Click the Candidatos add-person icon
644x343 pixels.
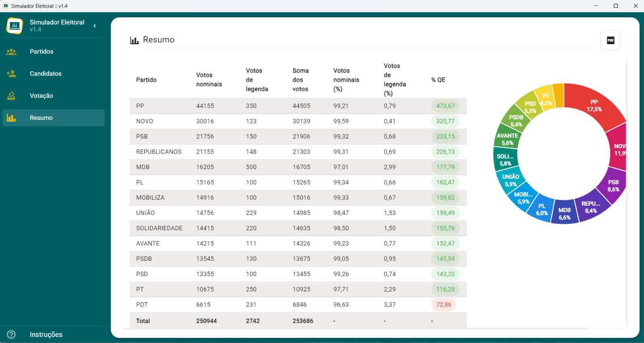click(11, 74)
